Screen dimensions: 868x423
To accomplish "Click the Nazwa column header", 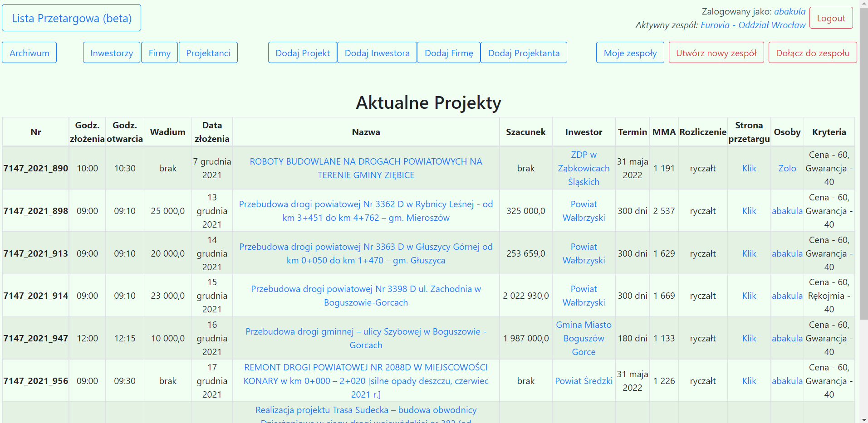I will (366, 132).
